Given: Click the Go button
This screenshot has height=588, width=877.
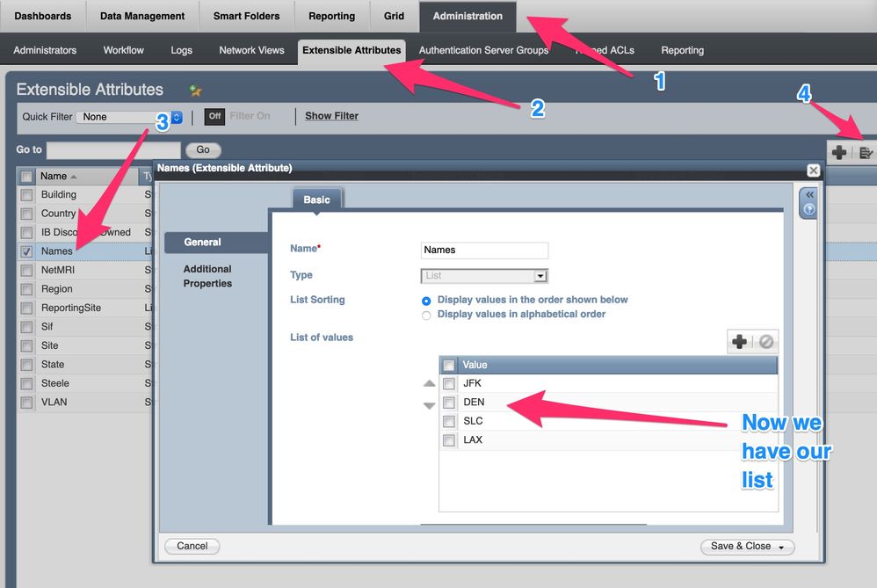Looking at the screenshot, I should pos(203,150).
